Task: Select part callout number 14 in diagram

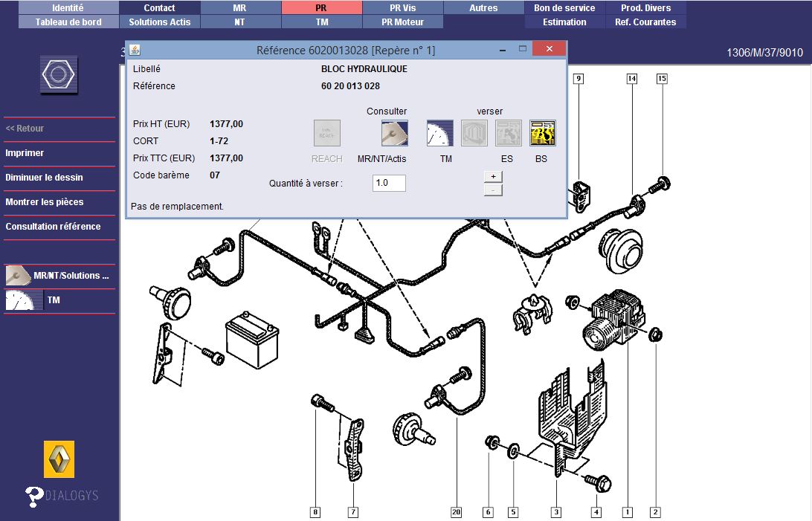Action: tap(631, 78)
